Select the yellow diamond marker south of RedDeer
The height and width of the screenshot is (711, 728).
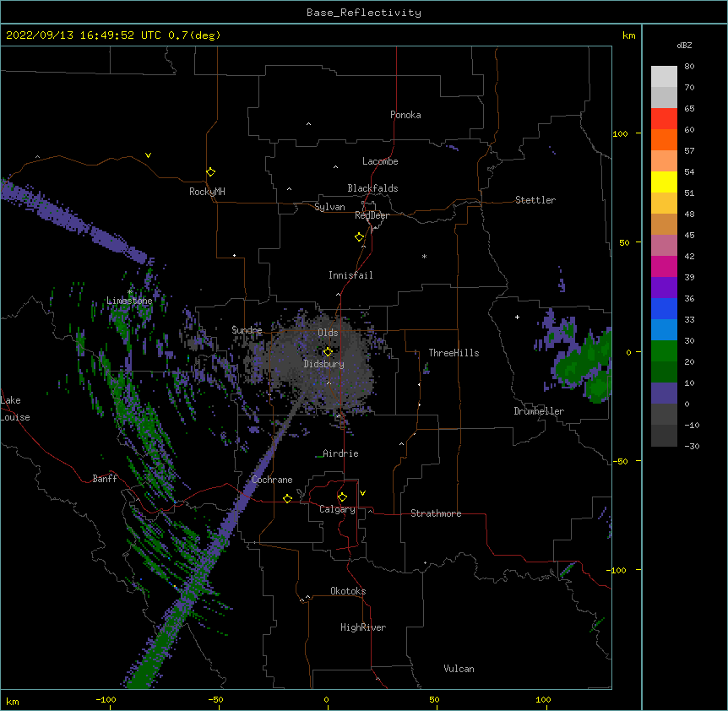coord(359,237)
